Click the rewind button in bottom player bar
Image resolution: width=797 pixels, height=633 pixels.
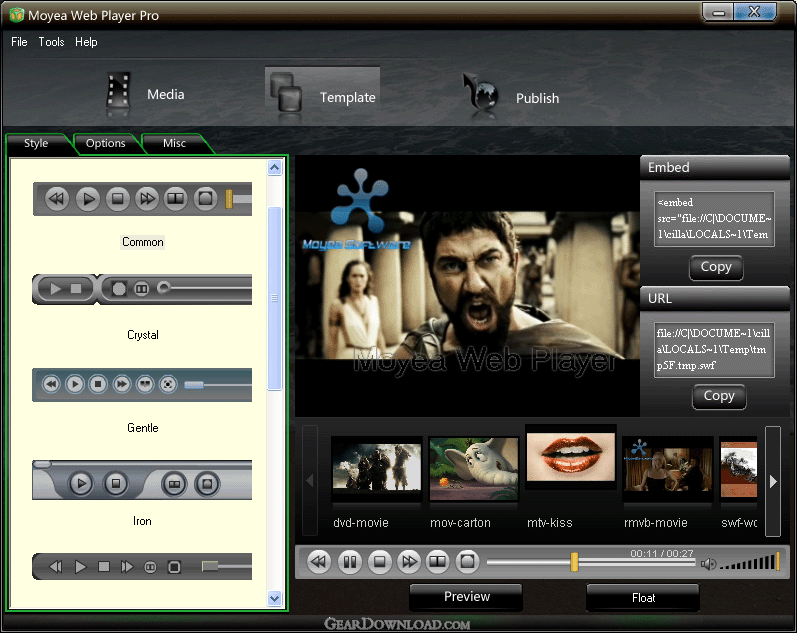click(319, 562)
